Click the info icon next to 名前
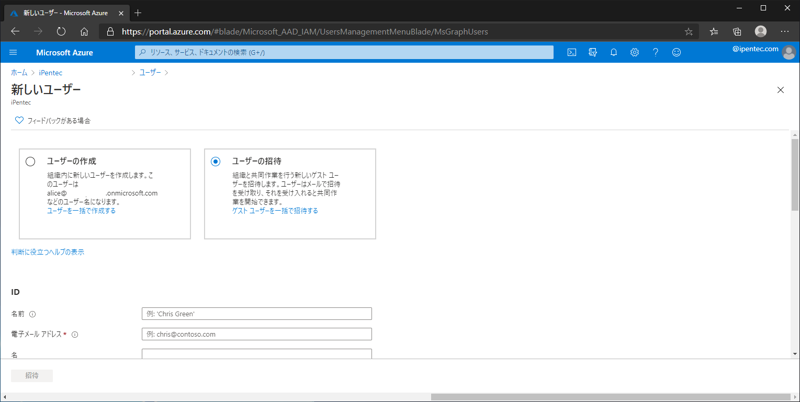Screen dimensions: 800x402 pyautogui.click(x=33, y=314)
